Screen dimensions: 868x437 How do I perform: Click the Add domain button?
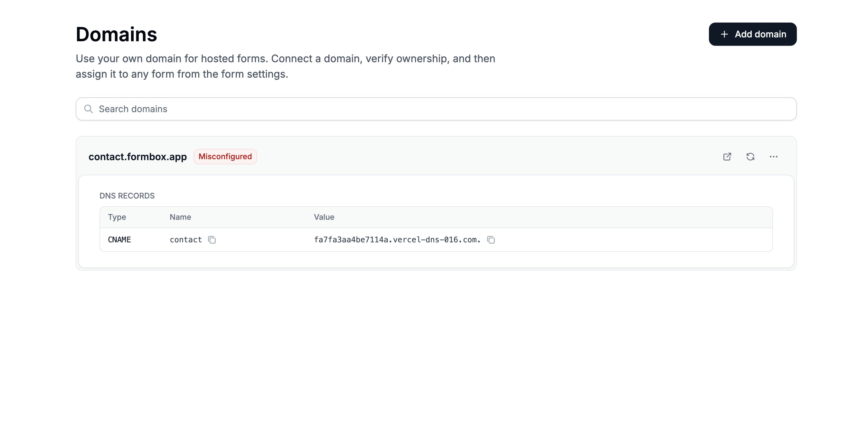(752, 34)
